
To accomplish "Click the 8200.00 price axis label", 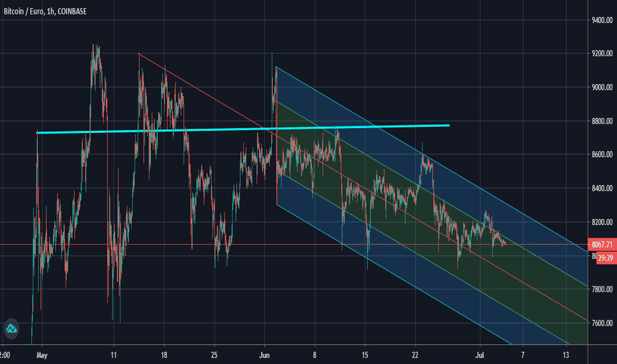I will [x=602, y=222].
